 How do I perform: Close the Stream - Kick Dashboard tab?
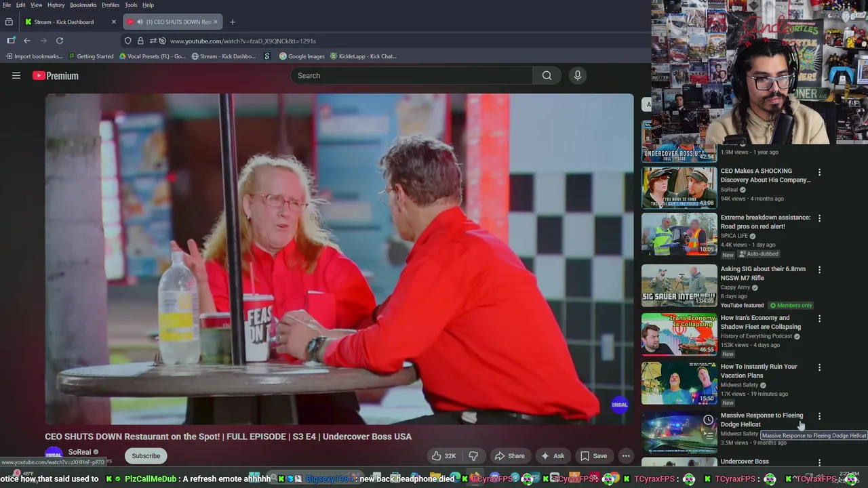point(114,22)
